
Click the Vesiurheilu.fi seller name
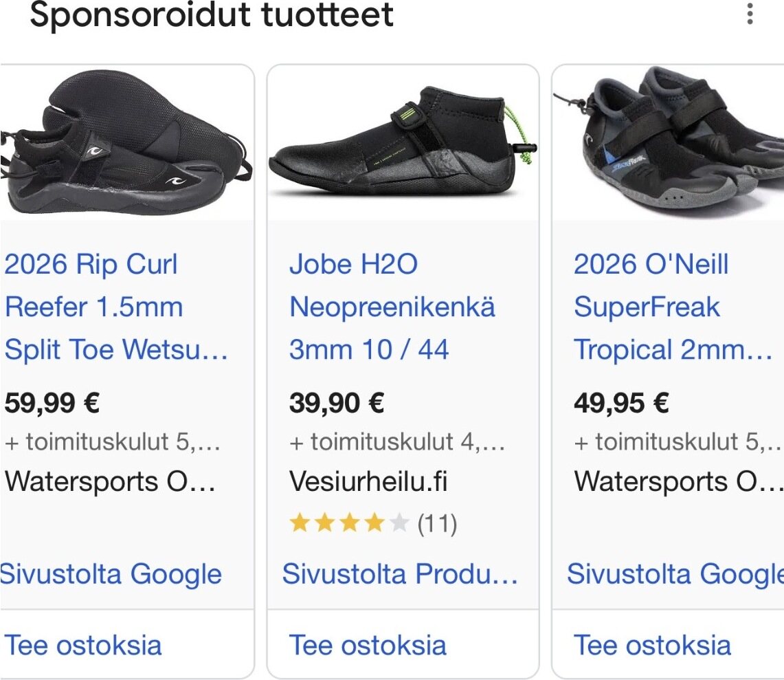368,481
